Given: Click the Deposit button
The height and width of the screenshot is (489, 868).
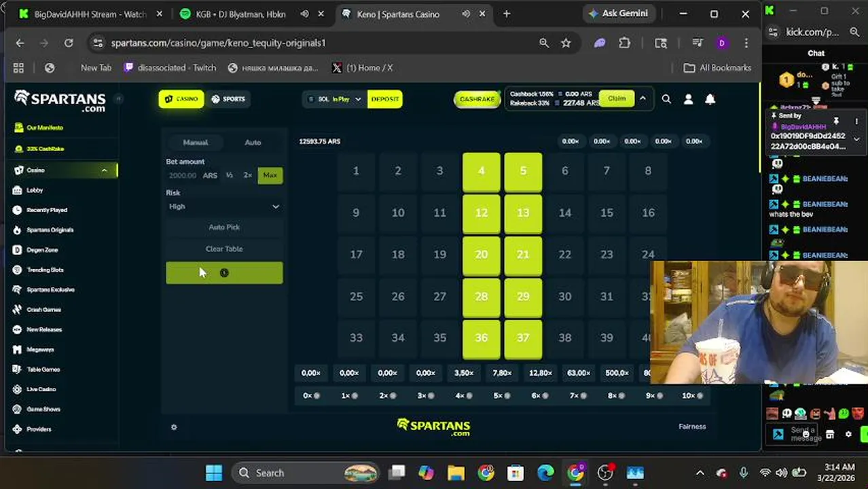Looking at the screenshot, I should pos(385,99).
